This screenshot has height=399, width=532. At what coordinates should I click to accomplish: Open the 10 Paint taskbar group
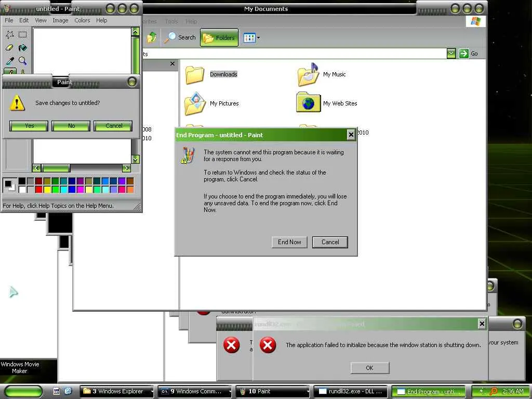coord(273,392)
